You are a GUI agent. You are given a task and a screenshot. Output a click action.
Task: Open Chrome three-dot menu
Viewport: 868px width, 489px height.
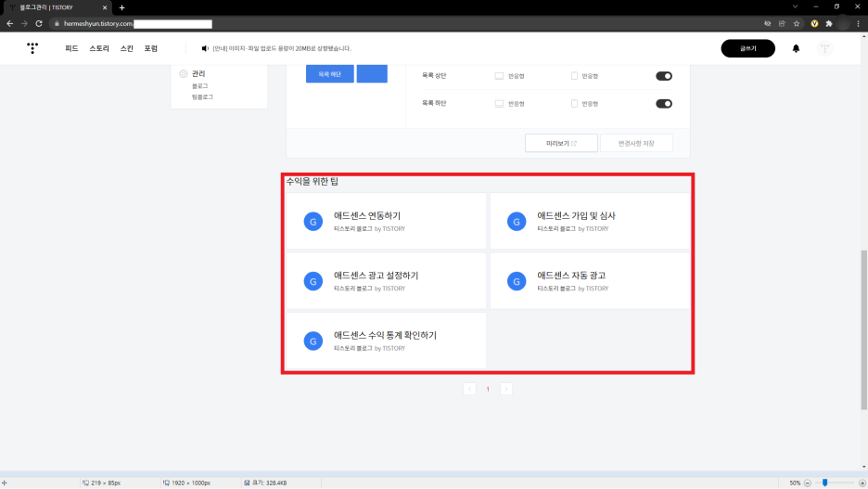coord(858,24)
